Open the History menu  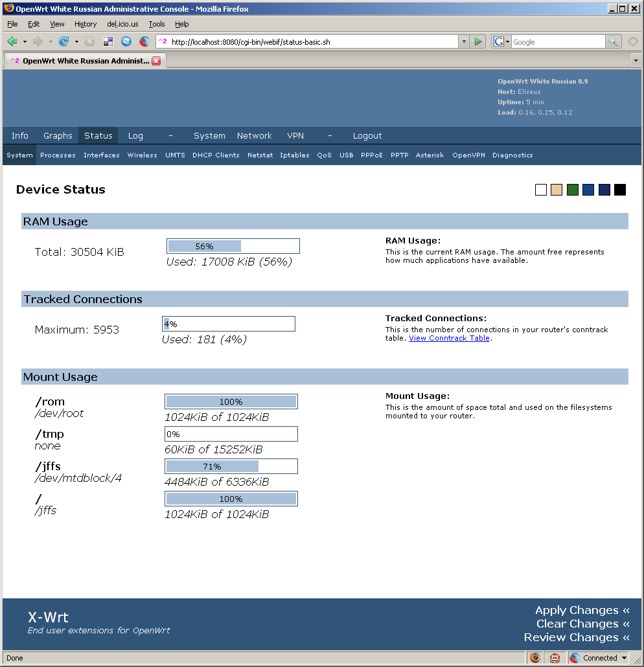(86, 24)
